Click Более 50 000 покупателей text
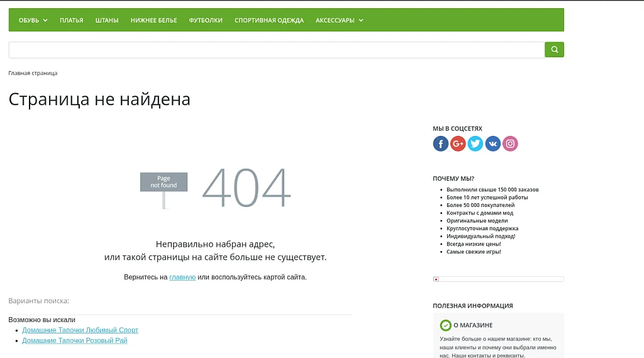Viewport: 644px width, 358px height. coord(480,205)
